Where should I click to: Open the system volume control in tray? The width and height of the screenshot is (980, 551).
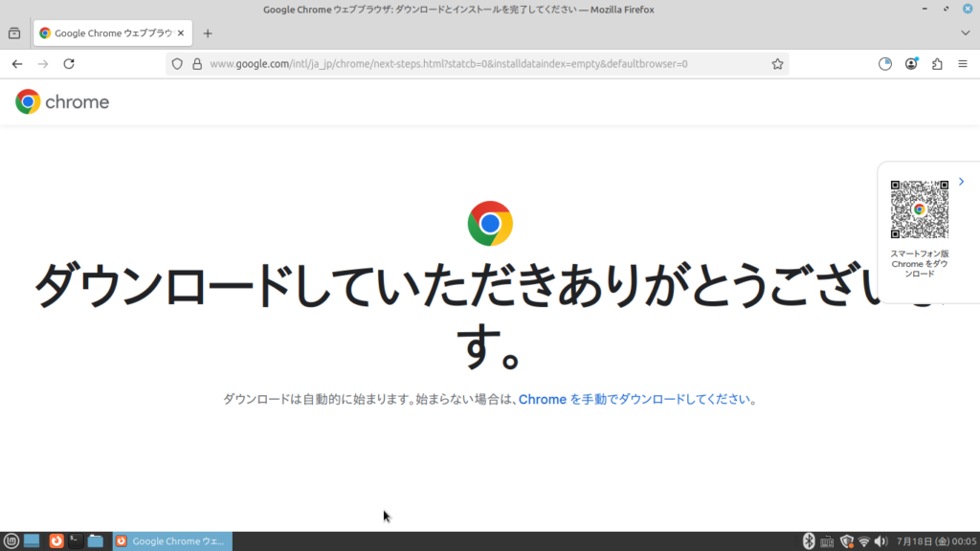[x=881, y=541]
